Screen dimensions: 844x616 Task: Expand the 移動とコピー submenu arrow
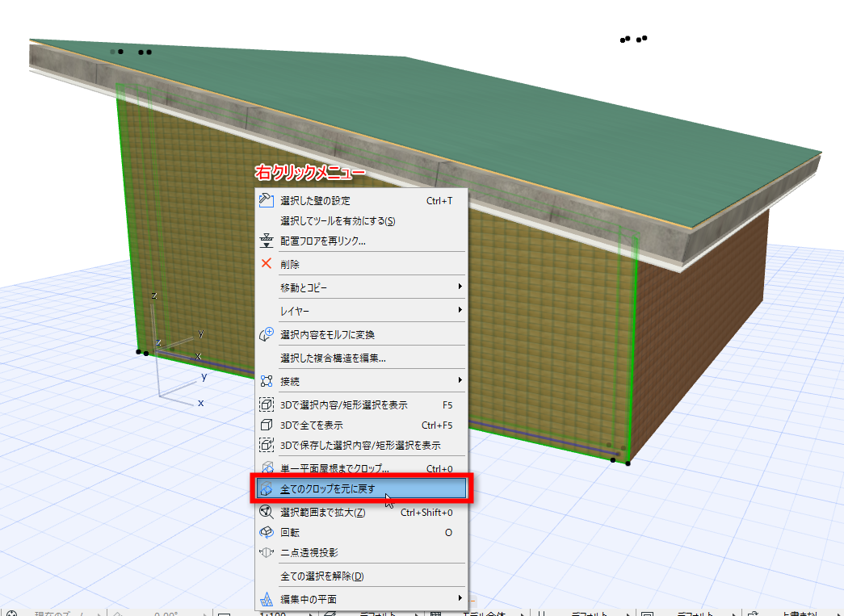pos(460,287)
